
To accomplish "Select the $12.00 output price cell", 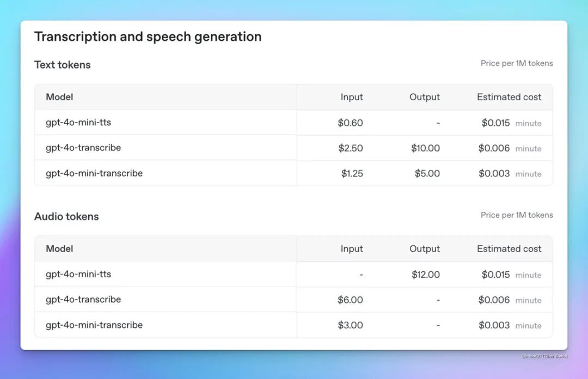I will 426,274.
